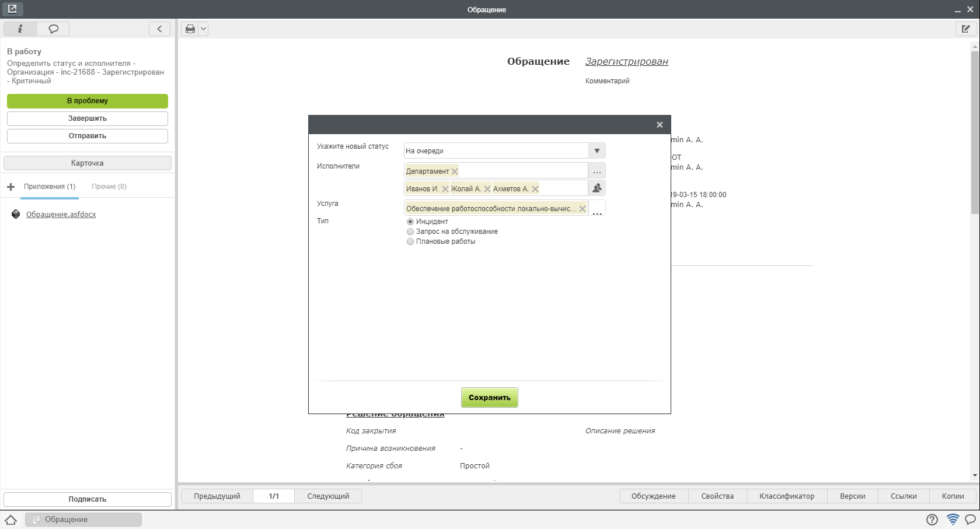Close the status change dialog

click(660, 125)
